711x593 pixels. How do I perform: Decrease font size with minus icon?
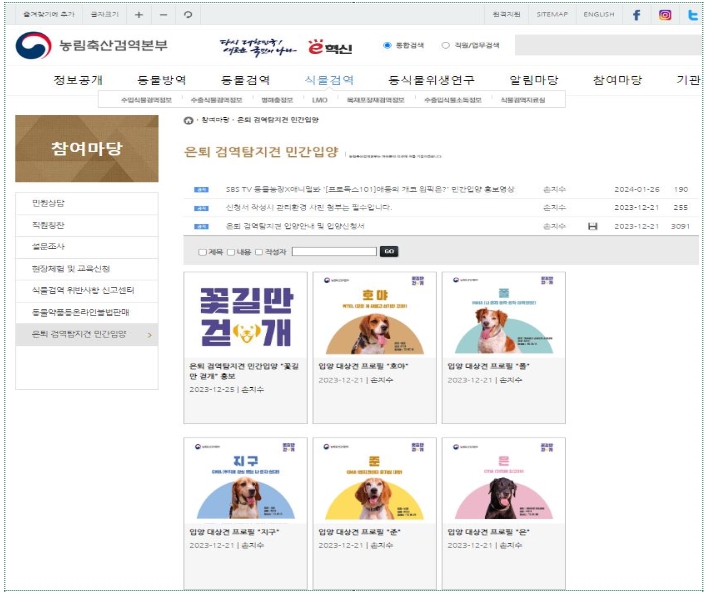[163, 15]
